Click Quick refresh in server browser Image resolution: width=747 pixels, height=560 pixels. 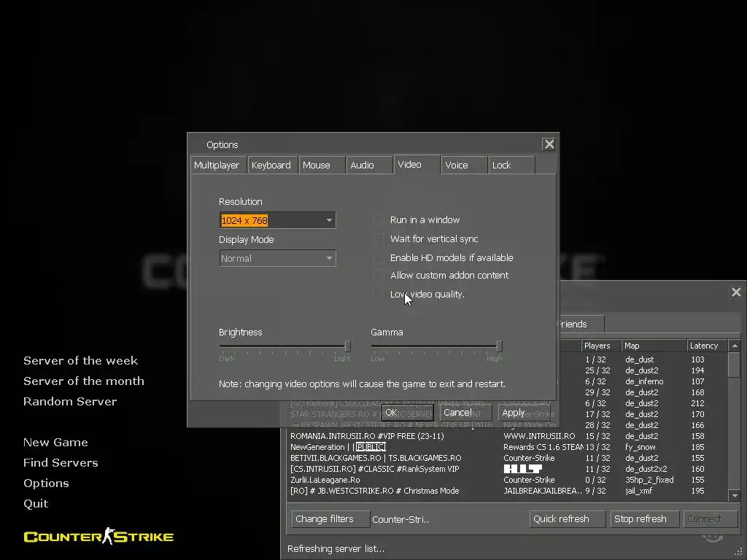[568, 519]
